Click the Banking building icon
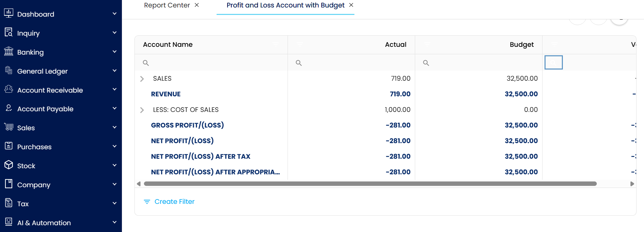 (x=8, y=52)
